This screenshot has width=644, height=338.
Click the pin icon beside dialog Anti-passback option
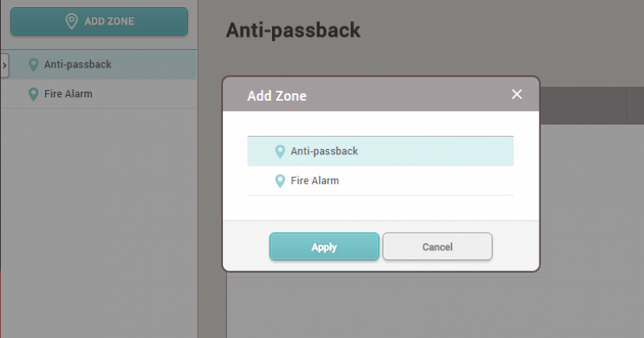pos(280,151)
